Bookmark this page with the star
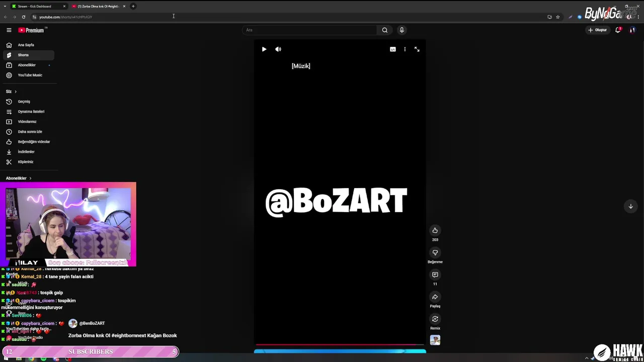This screenshot has width=644, height=362. click(557, 17)
